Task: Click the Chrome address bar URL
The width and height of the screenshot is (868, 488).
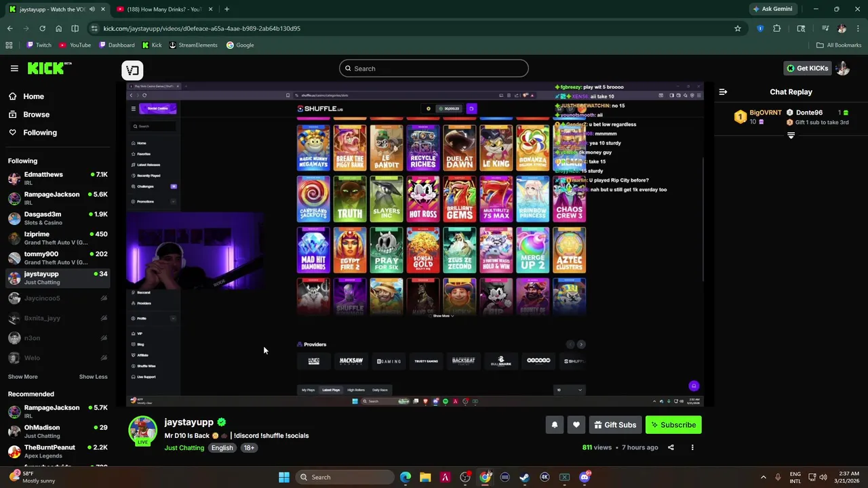Action: pyautogui.click(x=202, y=28)
